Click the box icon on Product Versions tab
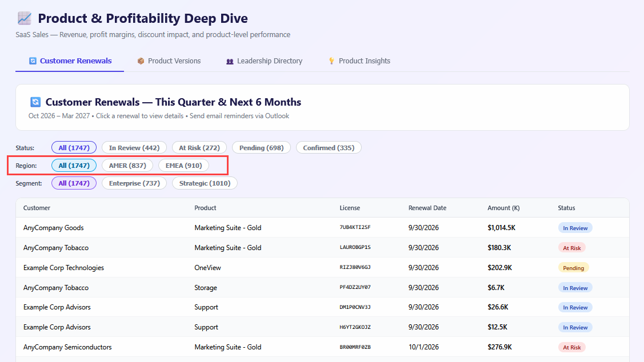This screenshot has height=362, width=644. (141, 61)
